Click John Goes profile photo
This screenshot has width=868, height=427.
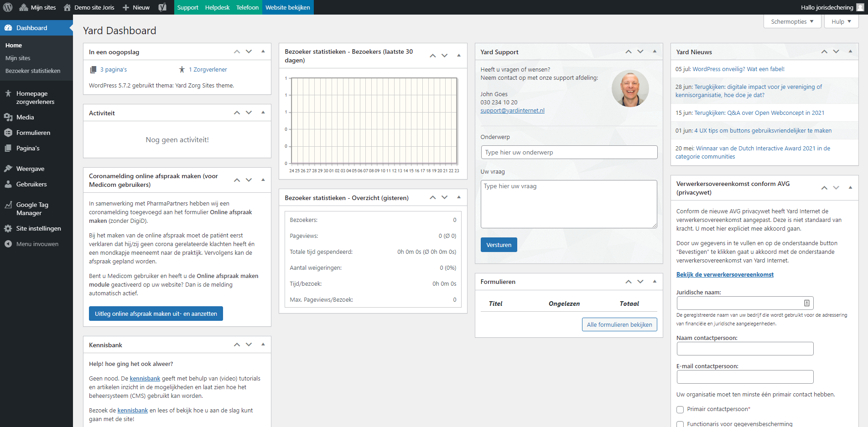pyautogui.click(x=630, y=88)
